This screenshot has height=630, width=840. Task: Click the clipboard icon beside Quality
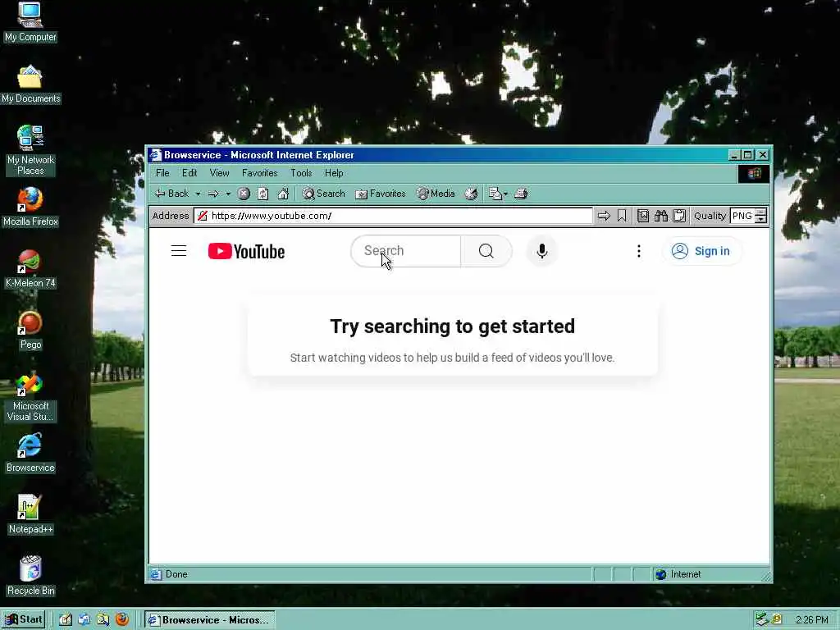click(679, 216)
